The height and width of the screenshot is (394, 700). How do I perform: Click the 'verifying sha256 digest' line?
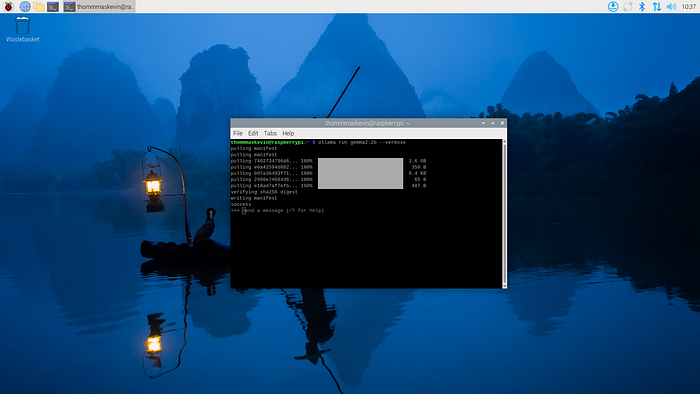coord(264,192)
